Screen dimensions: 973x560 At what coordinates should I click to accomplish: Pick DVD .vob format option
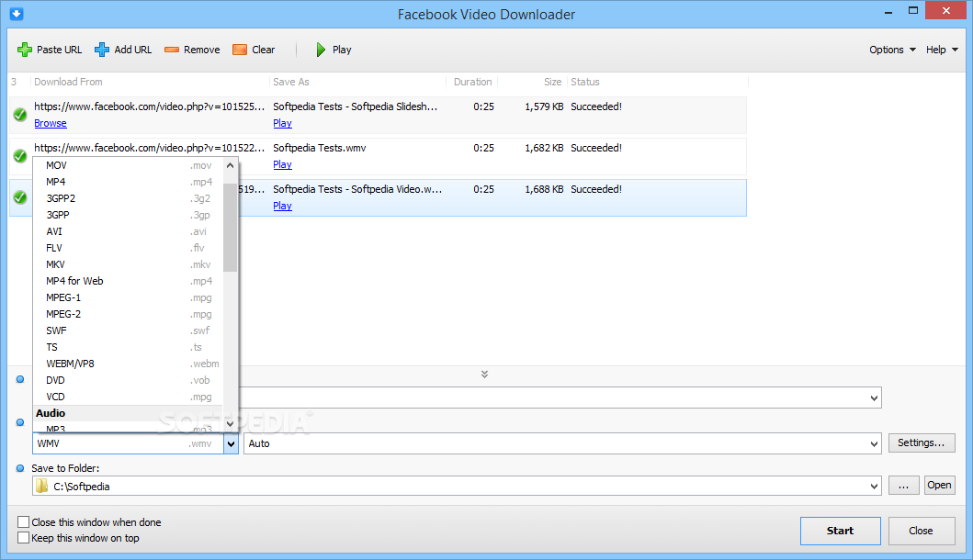(x=129, y=380)
